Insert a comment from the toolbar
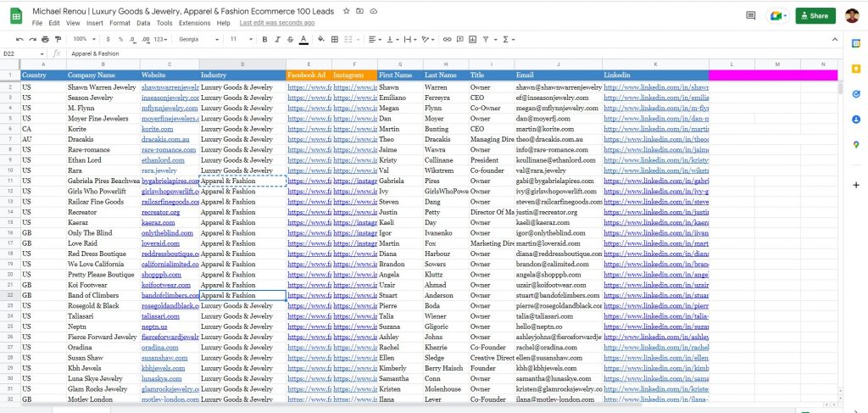 (x=459, y=39)
